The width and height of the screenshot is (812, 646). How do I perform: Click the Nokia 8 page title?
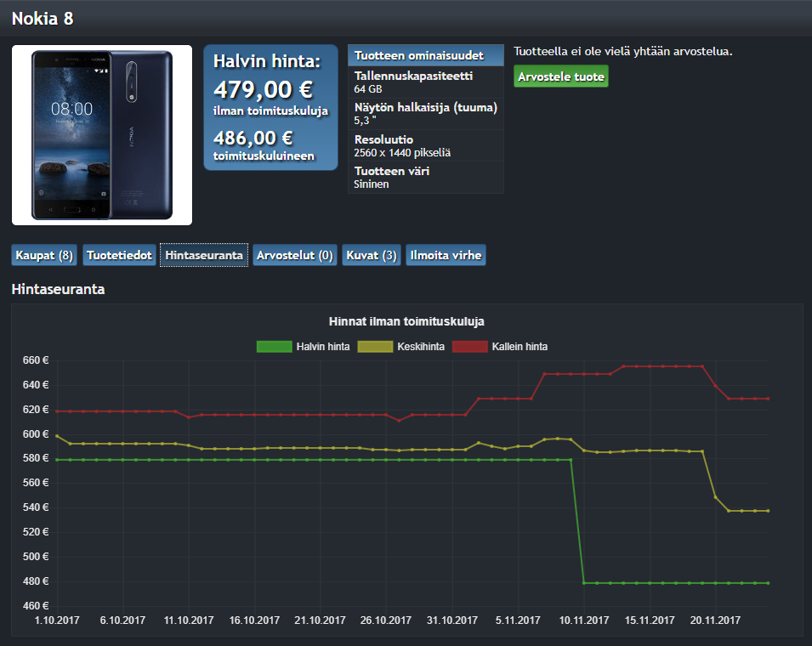coord(43,19)
